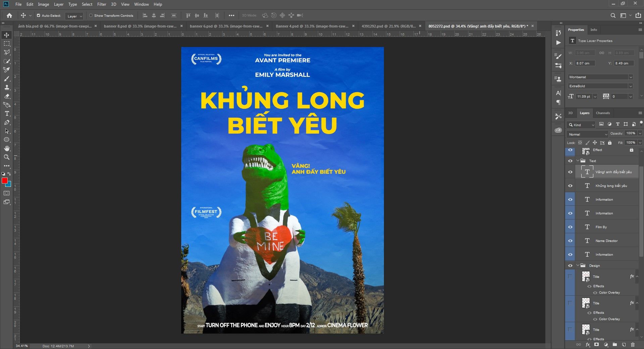
Task: Select the Clone Stamp tool
Action: [7, 87]
